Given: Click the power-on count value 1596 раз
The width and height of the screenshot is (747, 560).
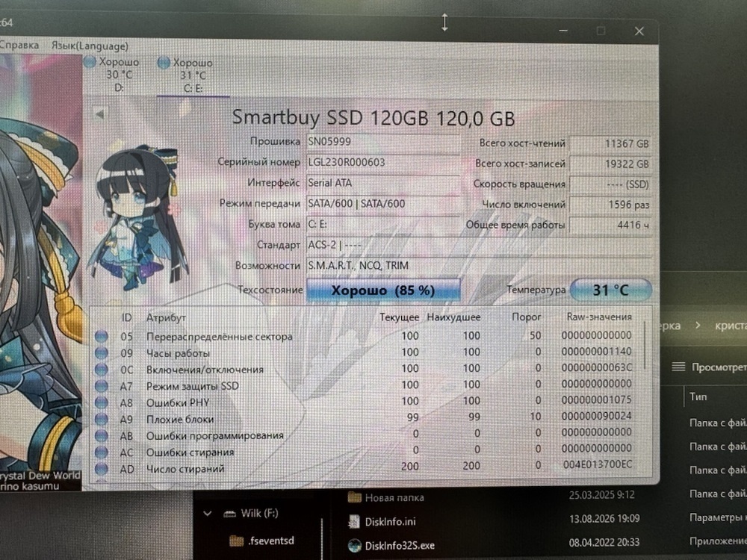Looking at the screenshot, I should click(x=610, y=205).
